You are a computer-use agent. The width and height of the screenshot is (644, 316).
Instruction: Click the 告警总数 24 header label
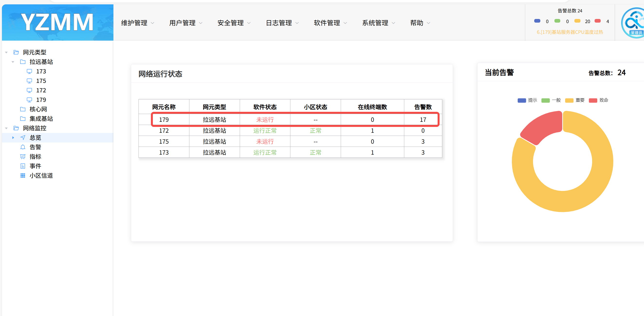pos(570,11)
